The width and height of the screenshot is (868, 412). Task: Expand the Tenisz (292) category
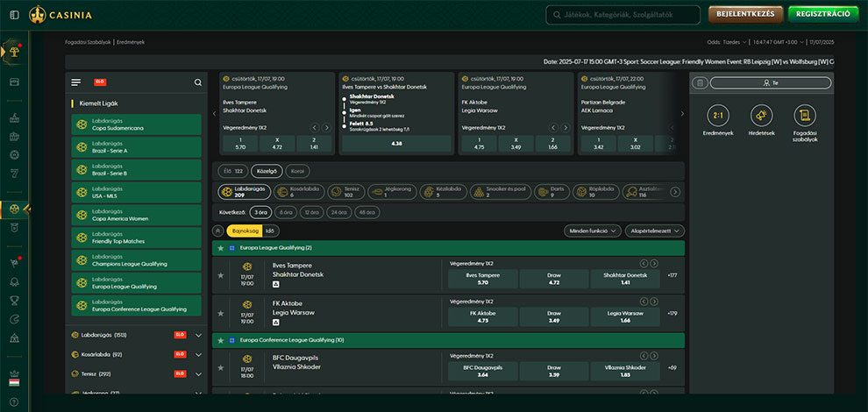(136, 373)
